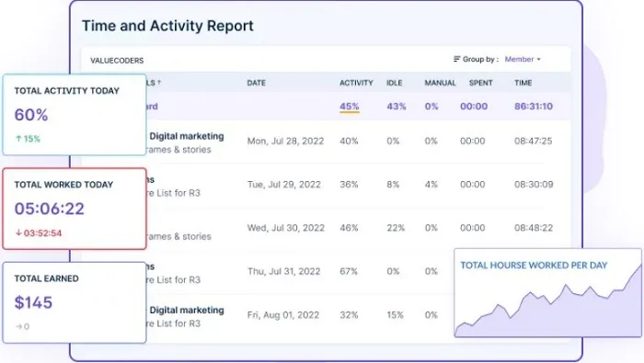
Task: Click the green 15% increase indicator
Action: point(28,139)
